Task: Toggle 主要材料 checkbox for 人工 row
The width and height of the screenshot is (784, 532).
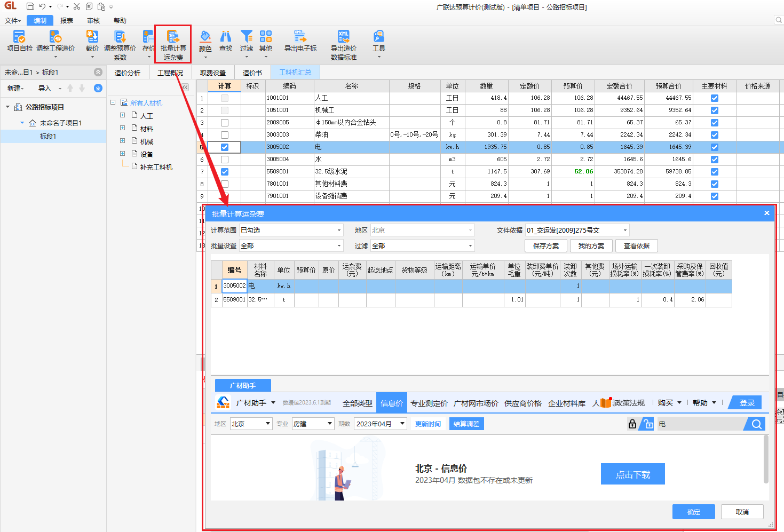Action: 715,98
